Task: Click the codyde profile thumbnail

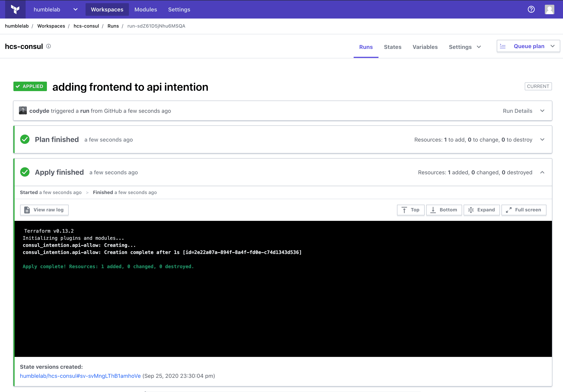Action: 23,111
